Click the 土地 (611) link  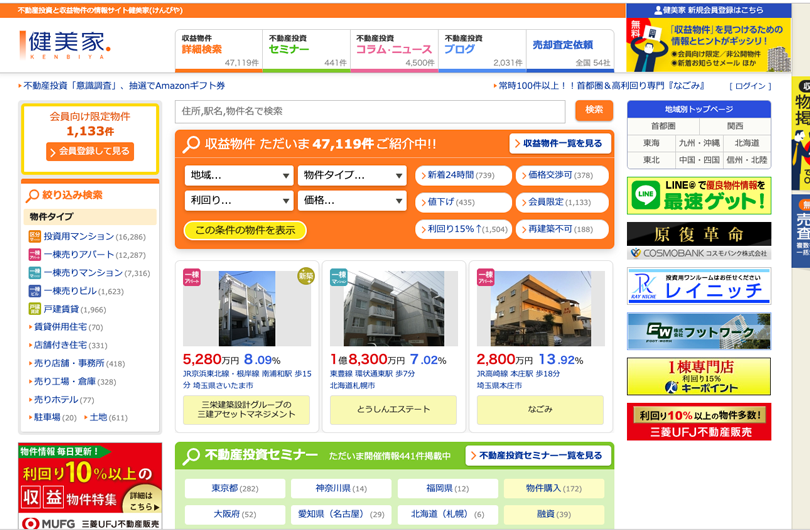[x=108, y=417]
